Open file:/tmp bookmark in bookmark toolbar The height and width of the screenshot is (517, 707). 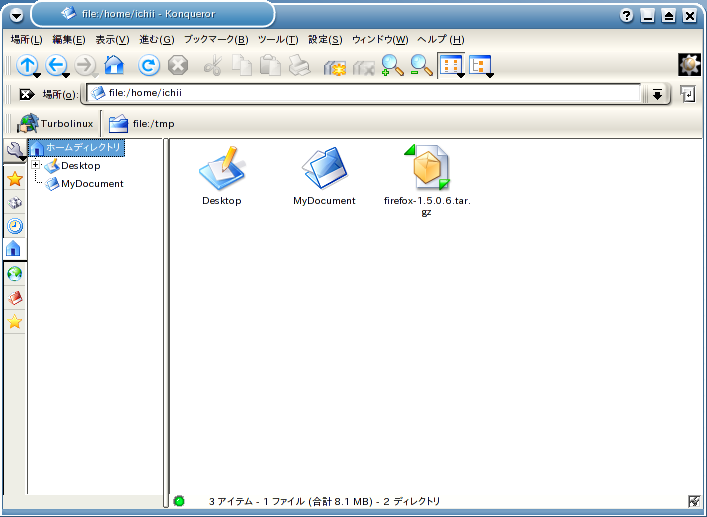(142, 124)
